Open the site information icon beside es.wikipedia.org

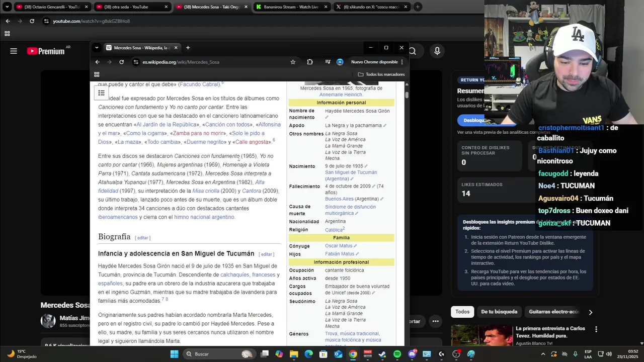136,62
